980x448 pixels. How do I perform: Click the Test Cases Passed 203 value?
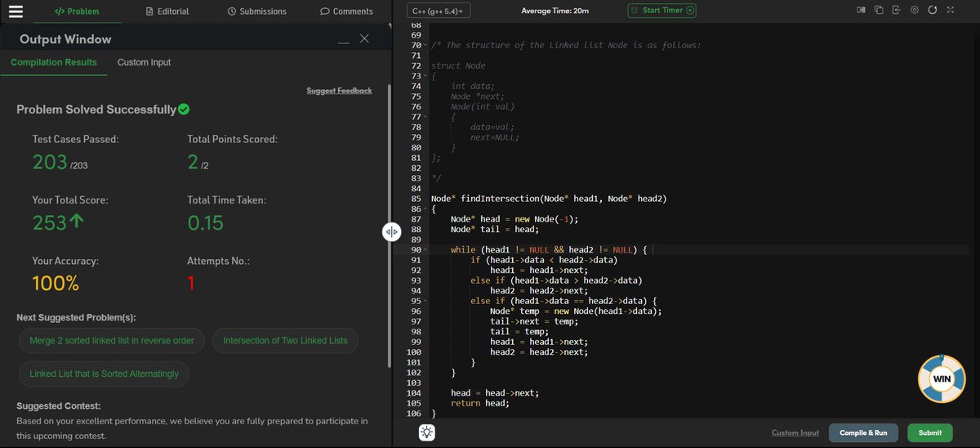coord(49,162)
